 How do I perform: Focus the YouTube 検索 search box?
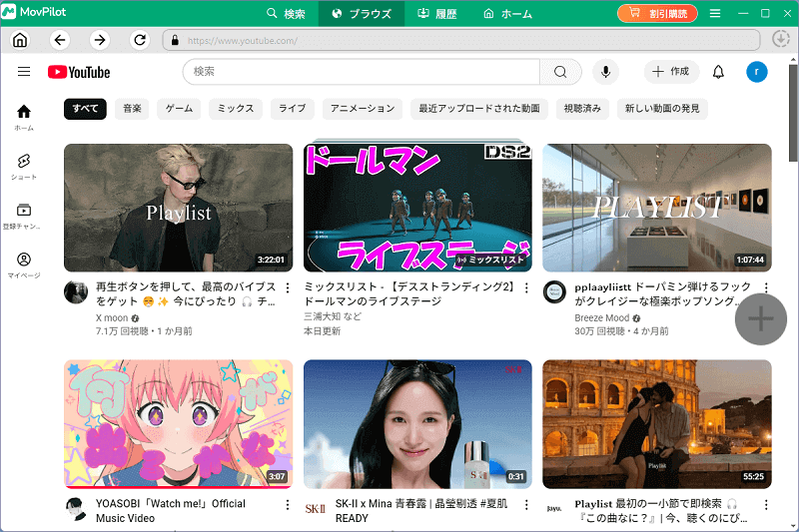point(362,72)
